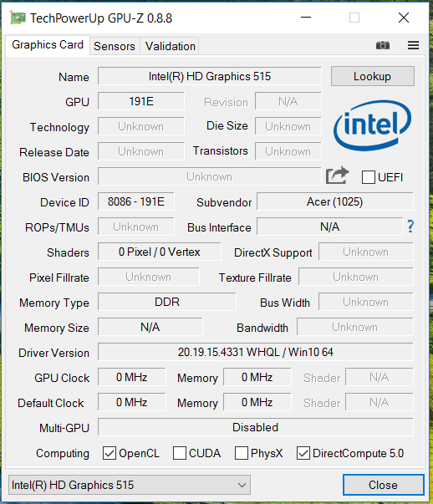The height and width of the screenshot is (504, 433).
Task: Click the BIOS export share icon
Action: [337, 176]
